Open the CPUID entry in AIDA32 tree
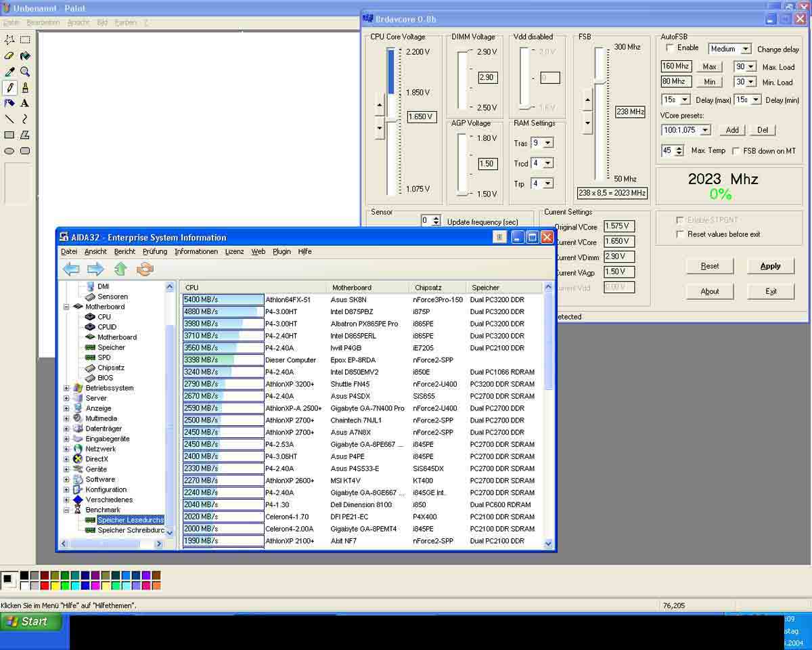812x650 pixels. [x=107, y=327]
